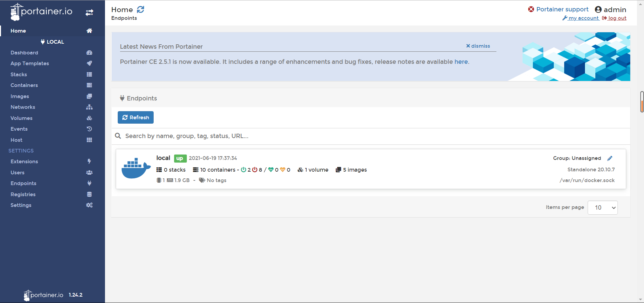
Task: Click '10 containers' text
Action: click(x=218, y=170)
